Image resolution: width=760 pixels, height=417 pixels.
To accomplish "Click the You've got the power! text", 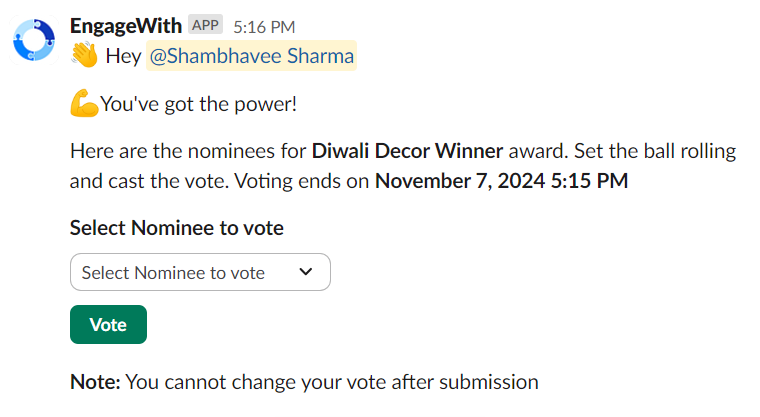I will [198, 104].
